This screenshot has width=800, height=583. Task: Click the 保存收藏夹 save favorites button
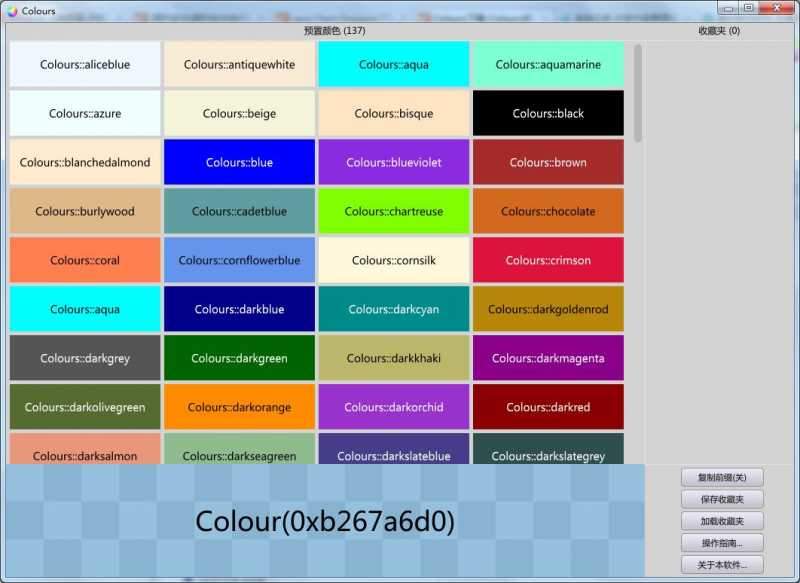pyautogui.click(x=721, y=499)
